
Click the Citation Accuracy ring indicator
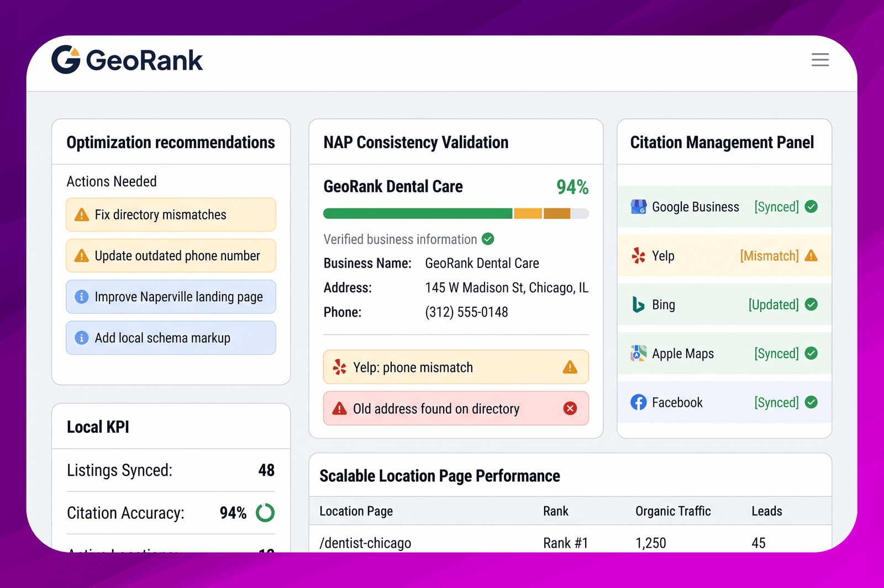[265, 513]
